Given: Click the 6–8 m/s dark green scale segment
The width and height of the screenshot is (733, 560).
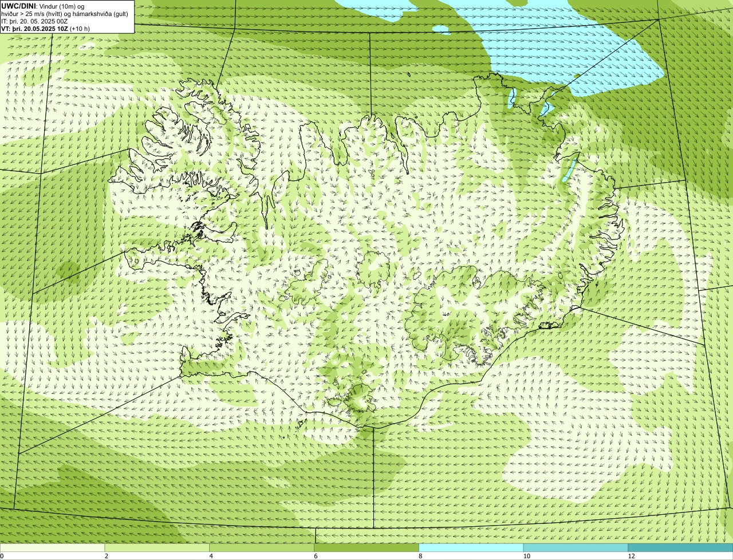Looking at the screenshot, I should point(366,548).
